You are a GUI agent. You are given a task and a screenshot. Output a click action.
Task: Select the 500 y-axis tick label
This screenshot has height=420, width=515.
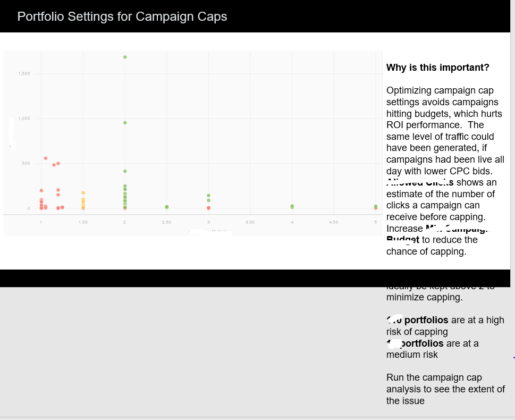26,163
